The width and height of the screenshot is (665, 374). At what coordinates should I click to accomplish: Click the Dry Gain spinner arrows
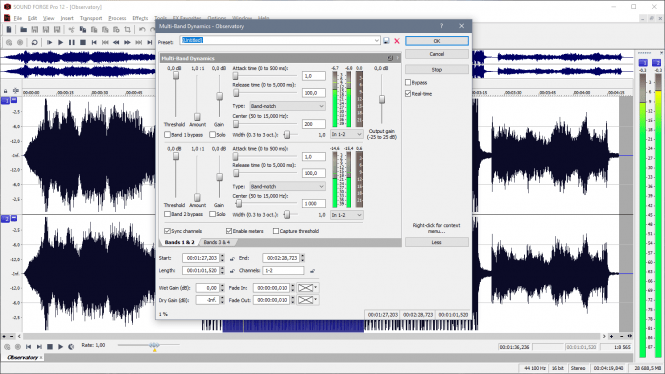[x=222, y=300]
